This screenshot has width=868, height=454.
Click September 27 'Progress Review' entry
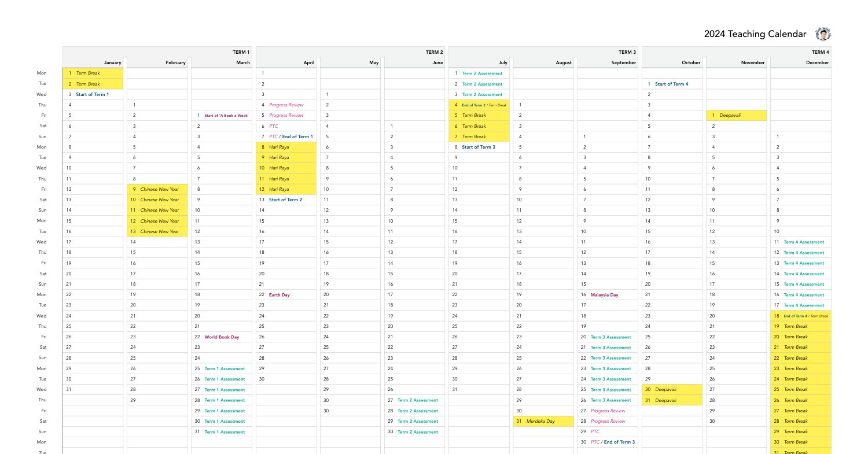click(x=608, y=411)
